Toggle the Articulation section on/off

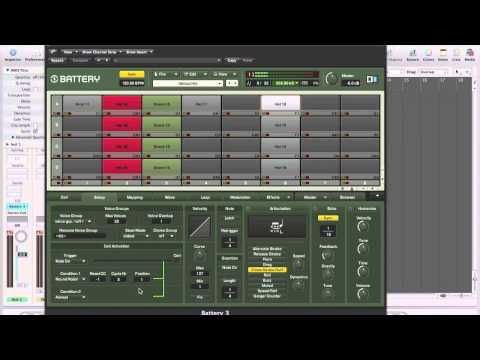pyautogui.click(x=248, y=209)
